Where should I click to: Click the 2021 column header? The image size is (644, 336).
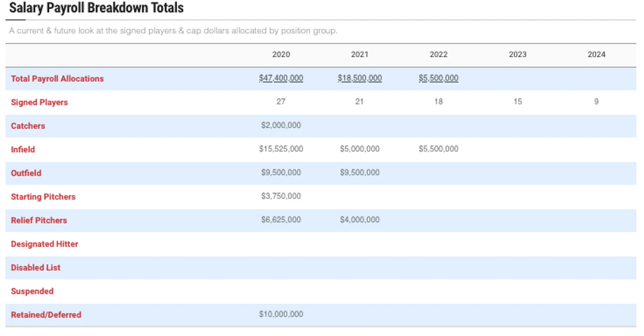click(359, 54)
